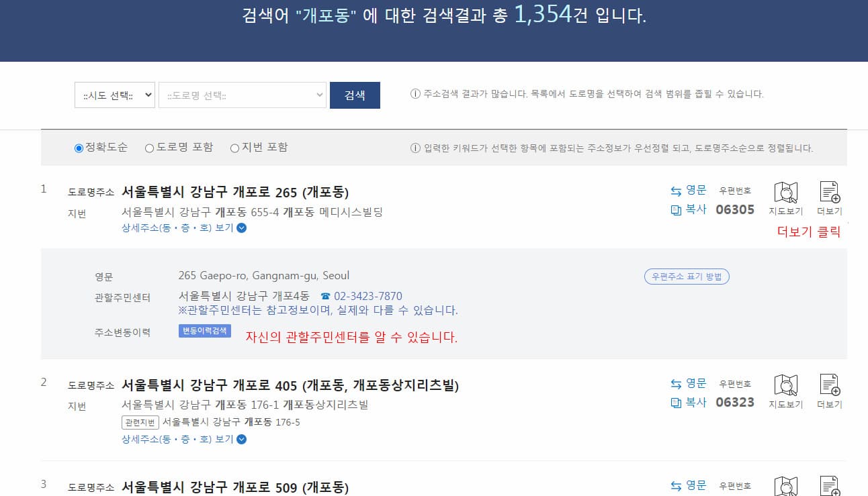Image resolution: width=868 pixels, height=496 pixels.
Task: Click 더보기 icon on the first result
Action: (830, 195)
